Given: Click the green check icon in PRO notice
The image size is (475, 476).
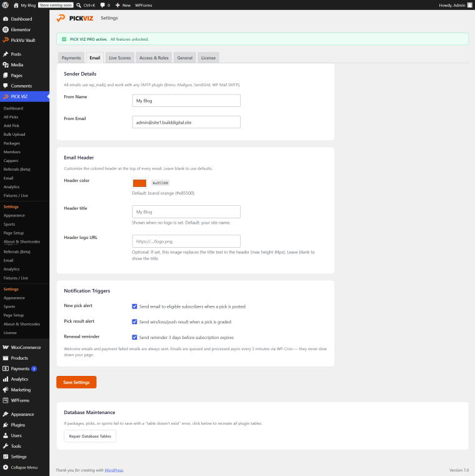Looking at the screenshot, I should pos(64,39).
